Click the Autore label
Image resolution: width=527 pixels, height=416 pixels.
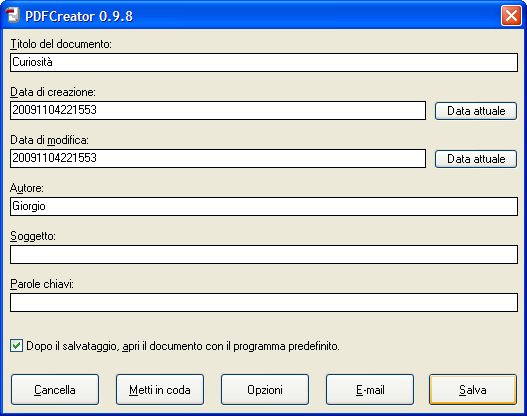(x=27, y=188)
